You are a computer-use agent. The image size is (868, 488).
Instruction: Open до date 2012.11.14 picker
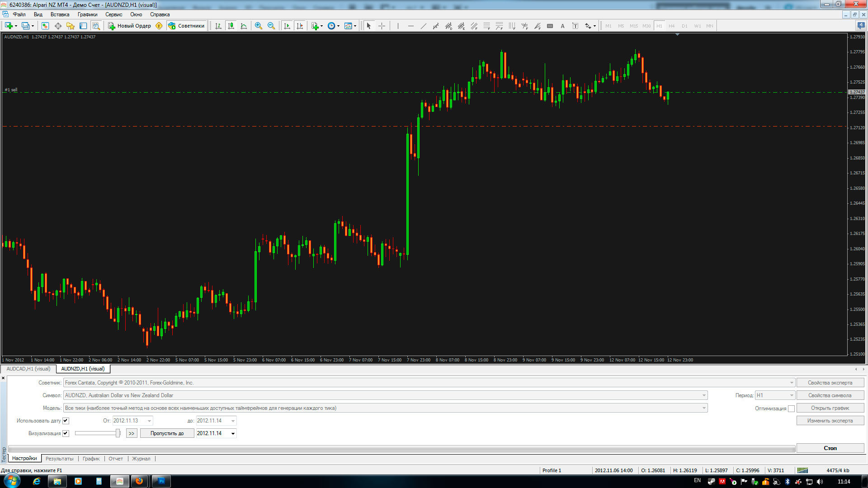(x=233, y=421)
